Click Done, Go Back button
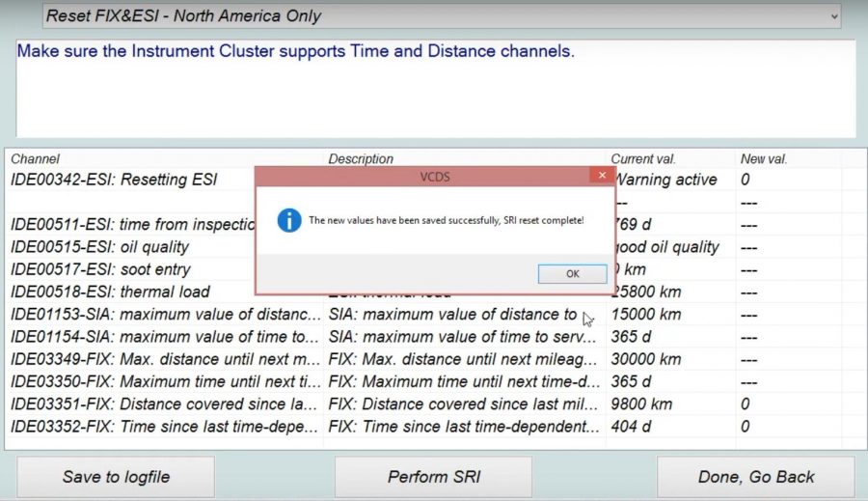The height and width of the screenshot is (501, 868). tap(755, 477)
